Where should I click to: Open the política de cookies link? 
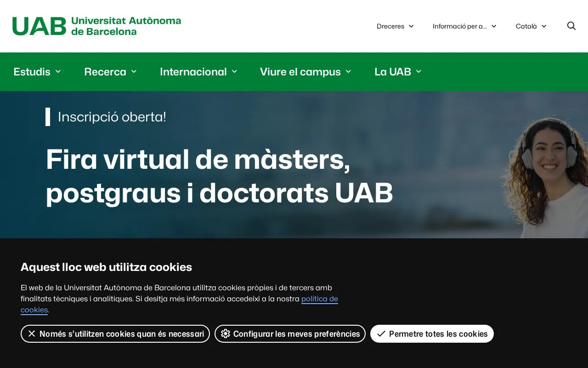click(320, 299)
